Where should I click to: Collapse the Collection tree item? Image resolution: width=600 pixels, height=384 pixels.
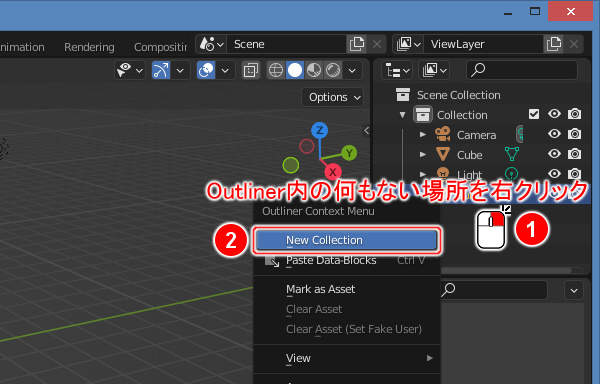coord(403,115)
